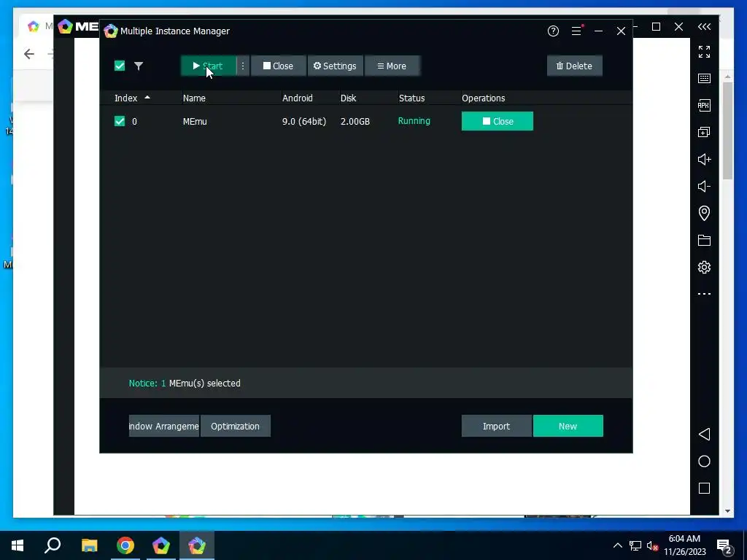
Task: Sort by the Index column header
Action: (125, 98)
